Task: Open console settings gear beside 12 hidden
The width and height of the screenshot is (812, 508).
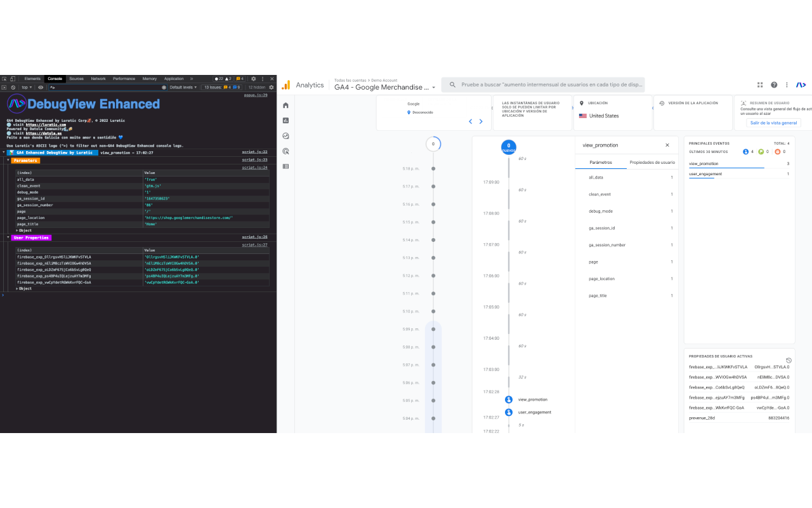Action: [x=272, y=87]
